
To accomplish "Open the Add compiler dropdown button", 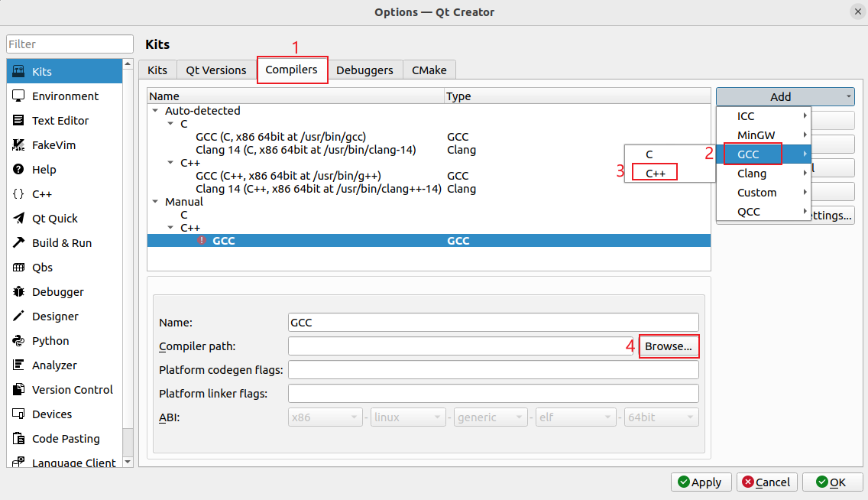I will point(785,96).
